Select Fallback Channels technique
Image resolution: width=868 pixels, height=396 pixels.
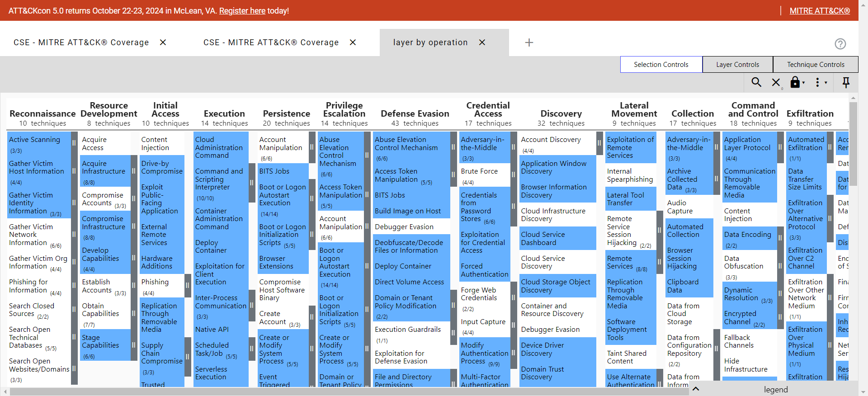click(750, 341)
